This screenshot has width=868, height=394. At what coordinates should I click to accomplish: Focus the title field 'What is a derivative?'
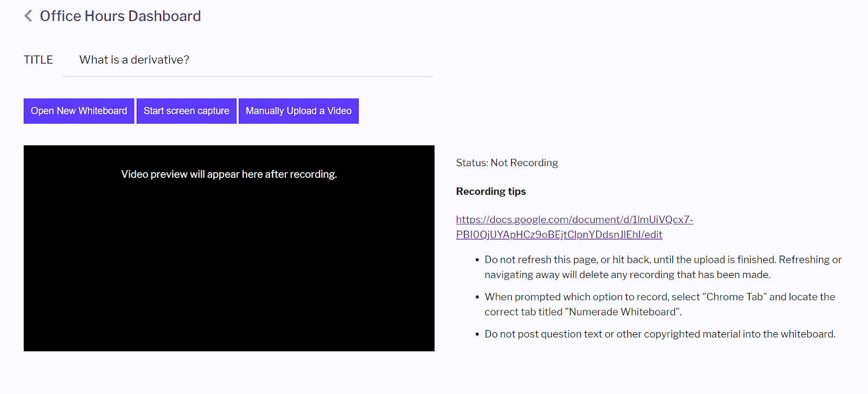[247, 60]
